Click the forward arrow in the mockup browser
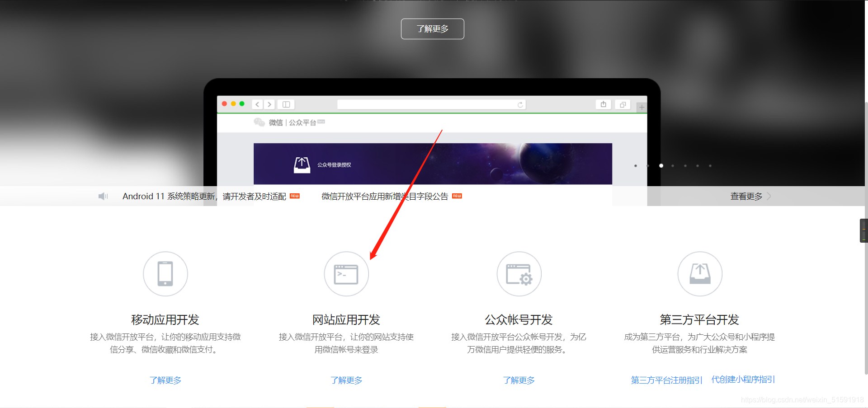 pyautogui.click(x=269, y=104)
